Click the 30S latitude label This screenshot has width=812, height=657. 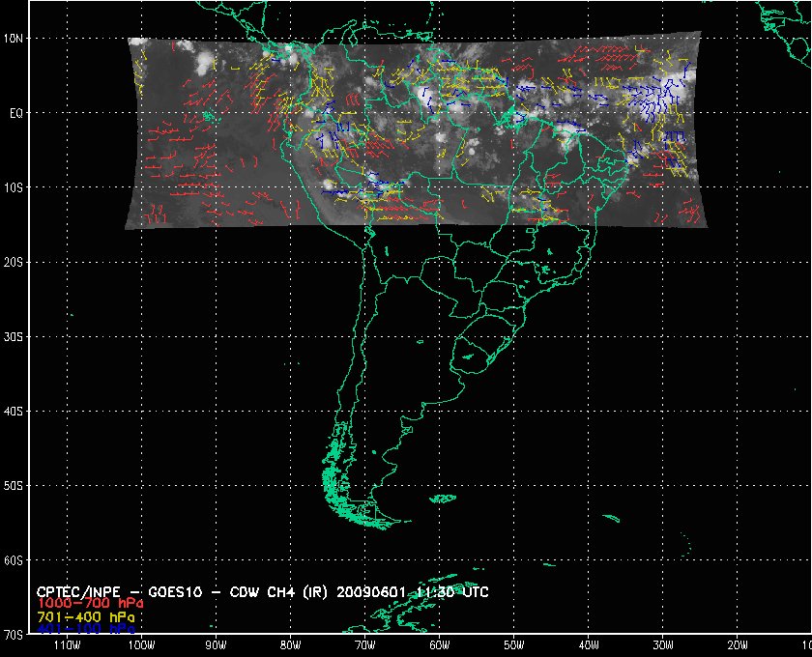point(14,336)
